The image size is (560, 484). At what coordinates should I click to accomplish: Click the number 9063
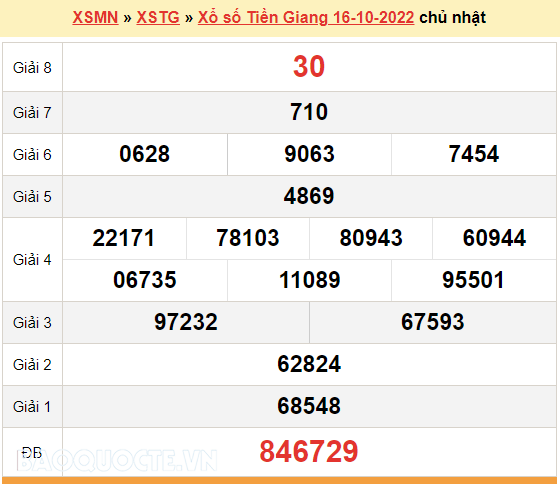point(309,154)
